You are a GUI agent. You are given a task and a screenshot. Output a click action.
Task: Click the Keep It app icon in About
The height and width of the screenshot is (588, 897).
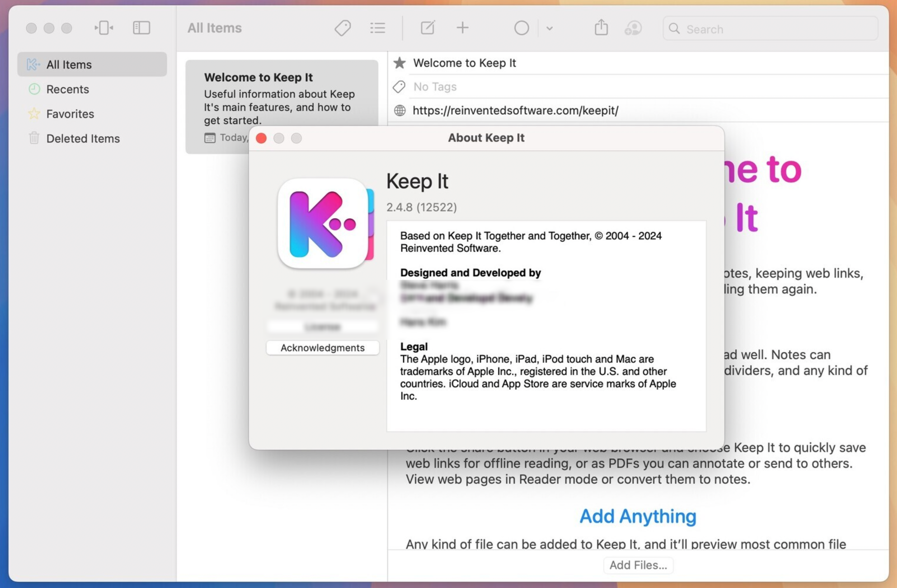[x=326, y=223]
